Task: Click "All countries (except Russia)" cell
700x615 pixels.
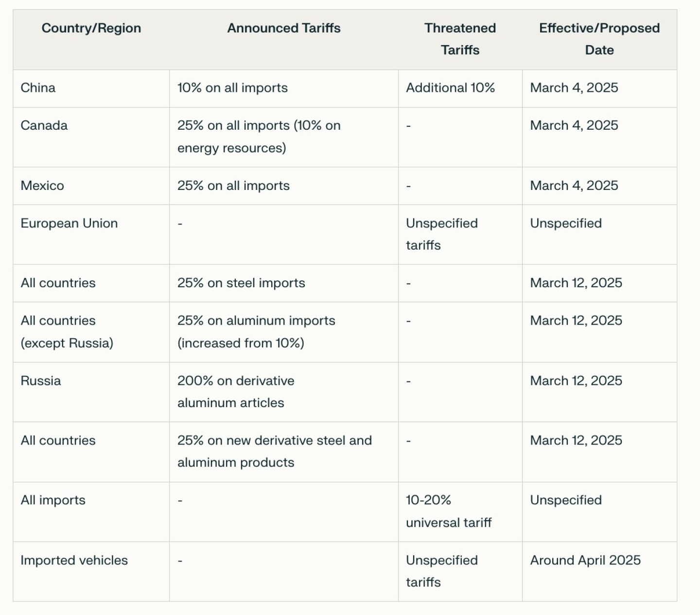Action: 67,332
